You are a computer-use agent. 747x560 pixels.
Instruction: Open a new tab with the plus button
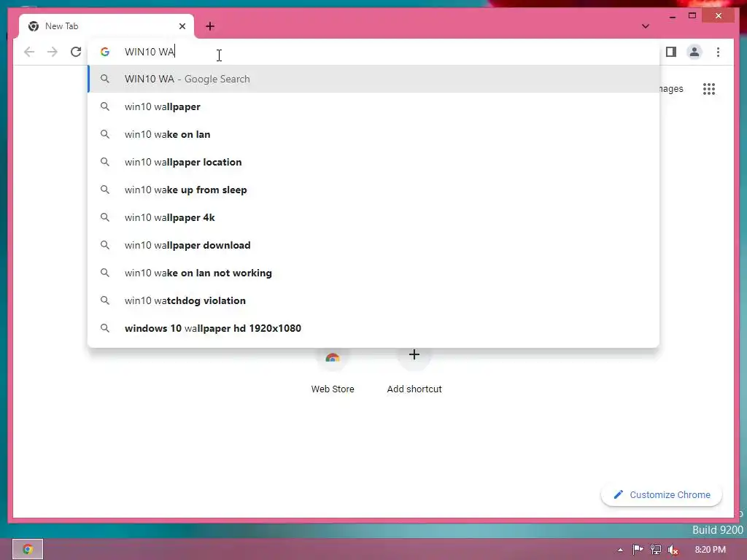210,26
